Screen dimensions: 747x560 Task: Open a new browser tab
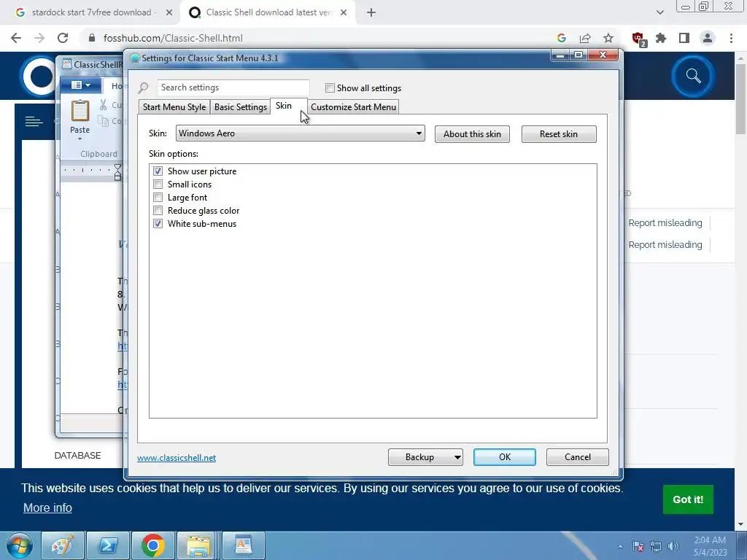click(x=371, y=13)
